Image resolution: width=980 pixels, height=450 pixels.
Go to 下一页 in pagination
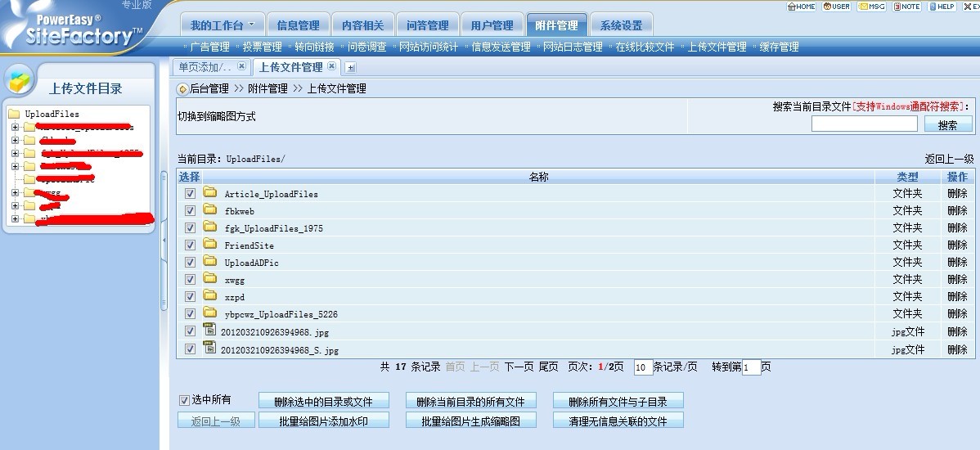(x=519, y=367)
